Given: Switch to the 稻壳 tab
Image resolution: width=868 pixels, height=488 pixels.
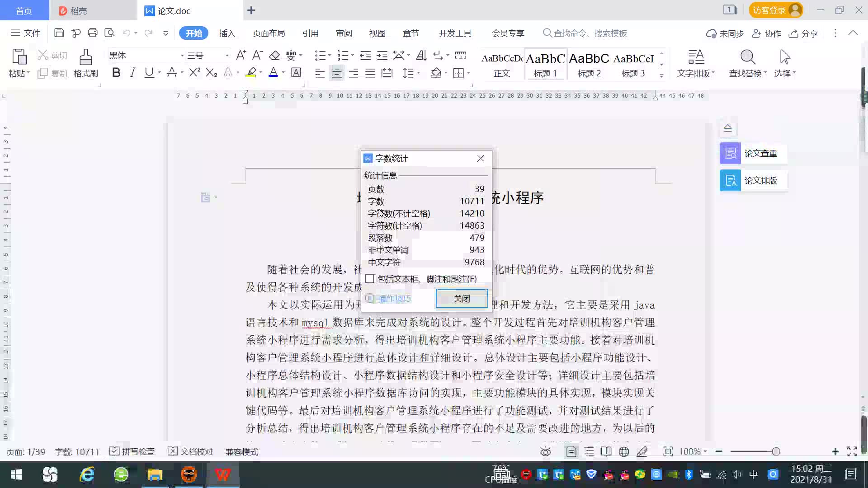Looking at the screenshot, I should click(93, 10).
